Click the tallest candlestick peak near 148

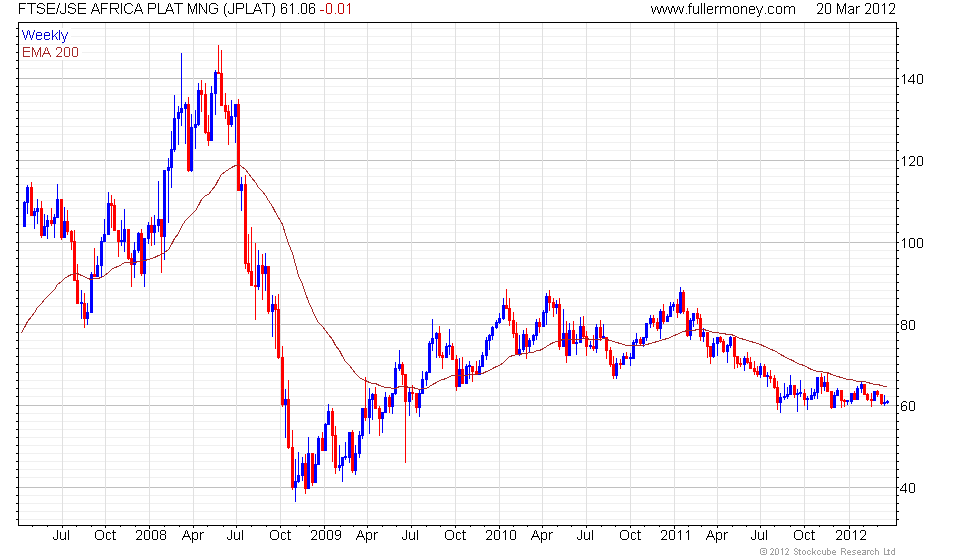(219, 59)
